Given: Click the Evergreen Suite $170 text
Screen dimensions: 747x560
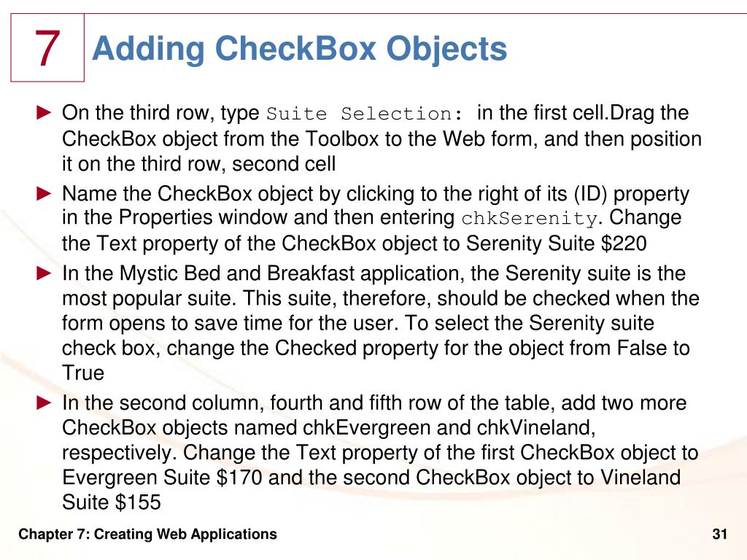Looking at the screenshot, I should coord(162,477).
